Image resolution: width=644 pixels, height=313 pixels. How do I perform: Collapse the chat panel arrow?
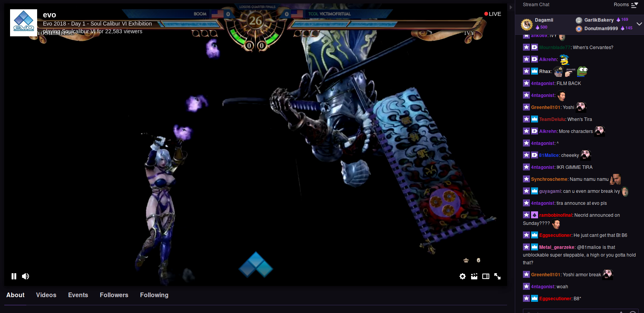coord(511,7)
